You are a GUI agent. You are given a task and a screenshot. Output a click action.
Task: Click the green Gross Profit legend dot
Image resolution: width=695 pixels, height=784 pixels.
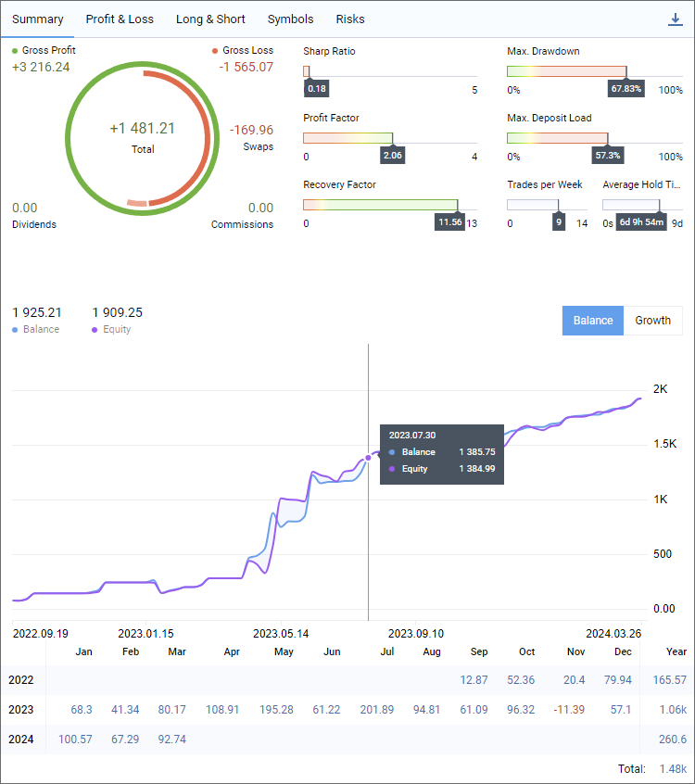pos(16,51)
